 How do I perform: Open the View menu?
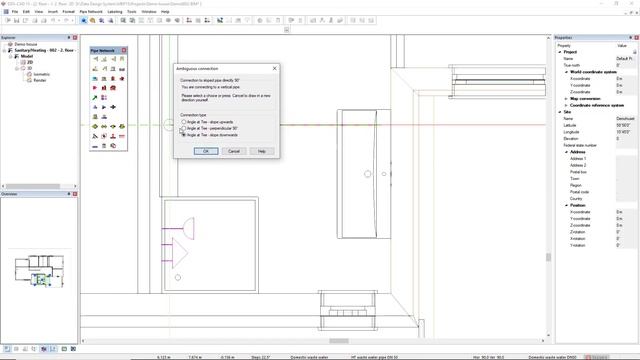point(38,12)
